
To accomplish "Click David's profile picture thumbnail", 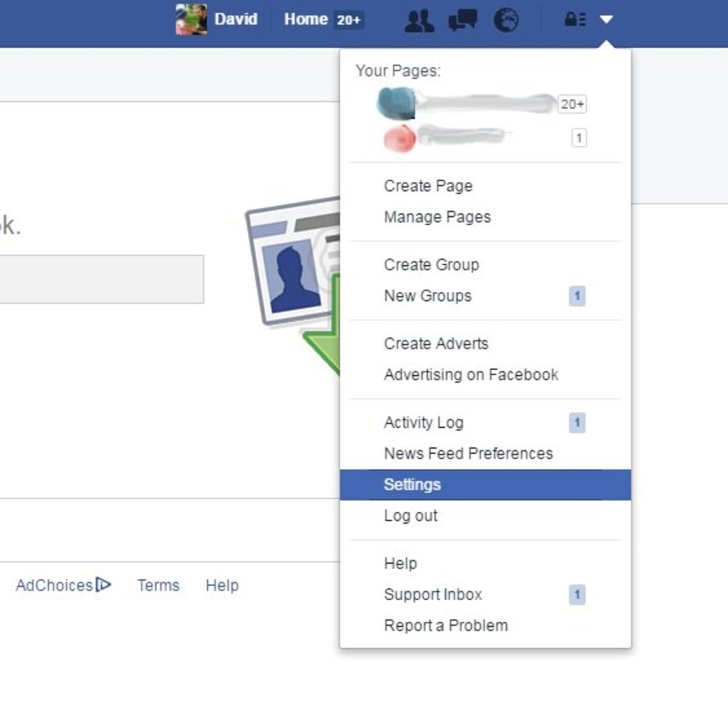I will click(192, 19).
